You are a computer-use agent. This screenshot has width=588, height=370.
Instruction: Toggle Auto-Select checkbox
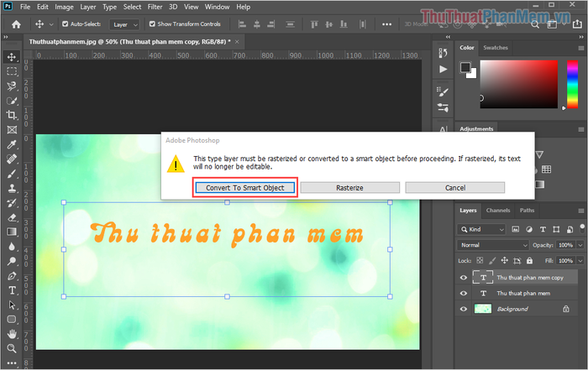click(x=66, y=24)
